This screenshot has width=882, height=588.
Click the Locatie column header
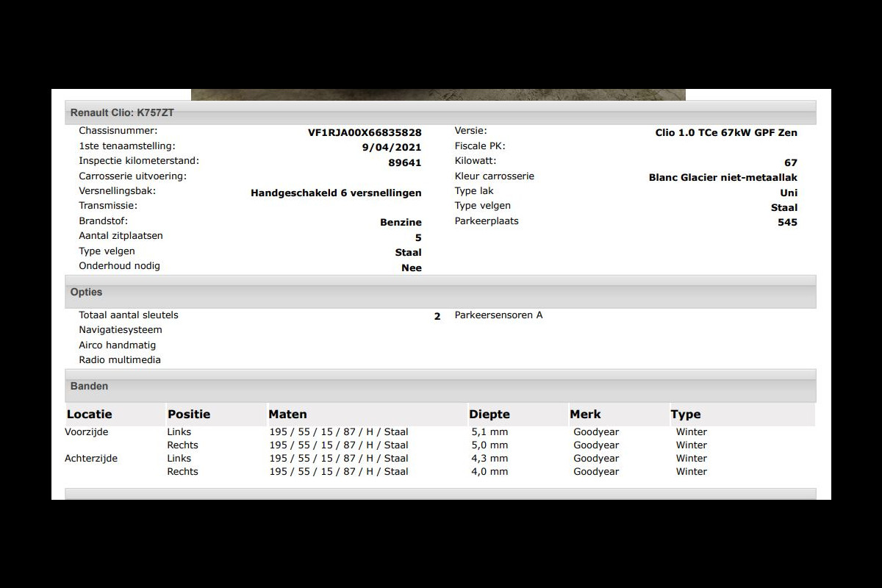pyautogui.click(x=90, y=415)
